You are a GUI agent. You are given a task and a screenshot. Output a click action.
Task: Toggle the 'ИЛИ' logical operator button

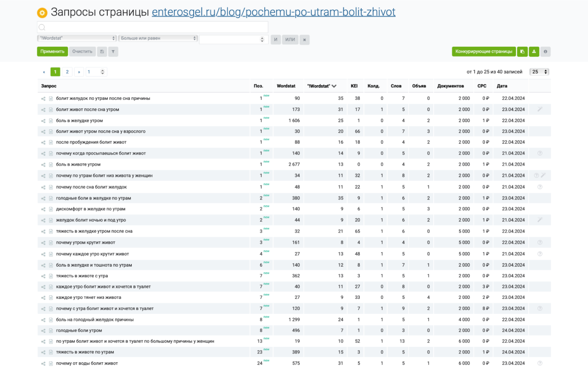pos(290,40)
